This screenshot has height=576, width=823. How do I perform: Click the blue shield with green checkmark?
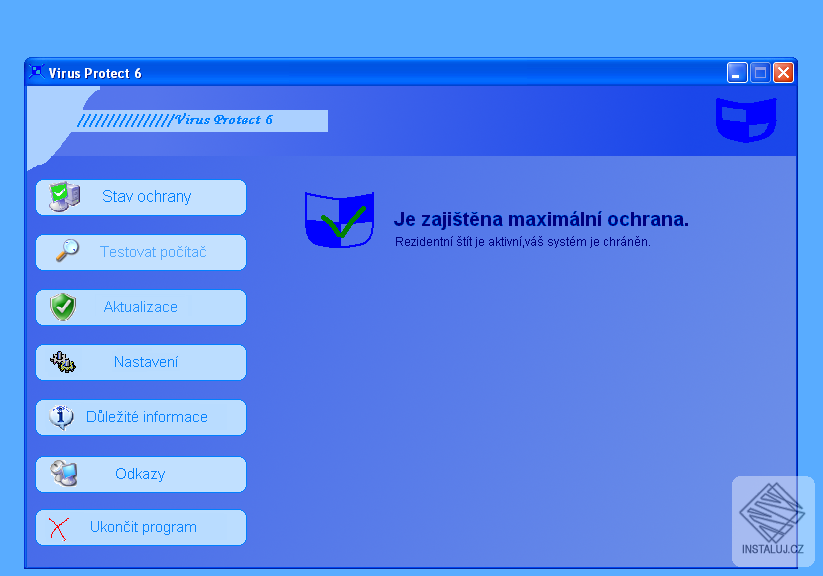[340, 220]
